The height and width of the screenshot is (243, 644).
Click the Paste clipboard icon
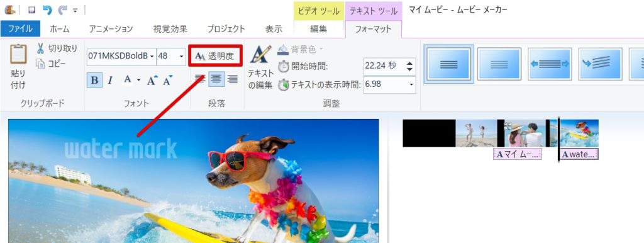(x=18, y=54)
